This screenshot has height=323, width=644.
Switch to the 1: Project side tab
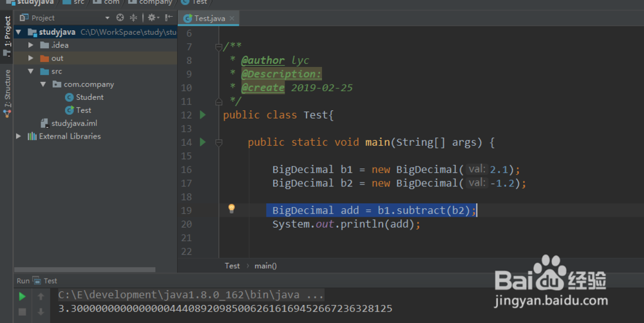click(x=7, y=35)
